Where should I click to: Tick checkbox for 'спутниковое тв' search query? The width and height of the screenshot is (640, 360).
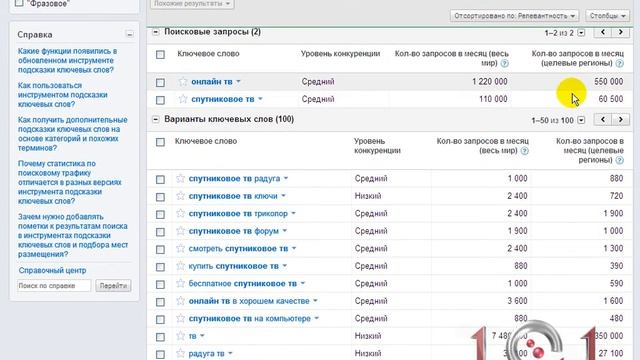[160, 100]
